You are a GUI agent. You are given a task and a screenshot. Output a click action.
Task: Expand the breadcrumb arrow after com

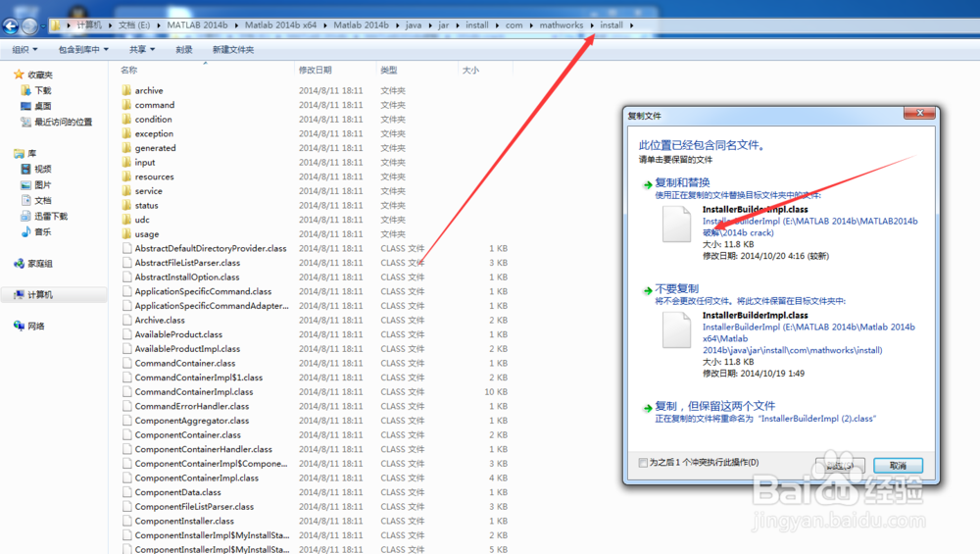pos(530,25)
